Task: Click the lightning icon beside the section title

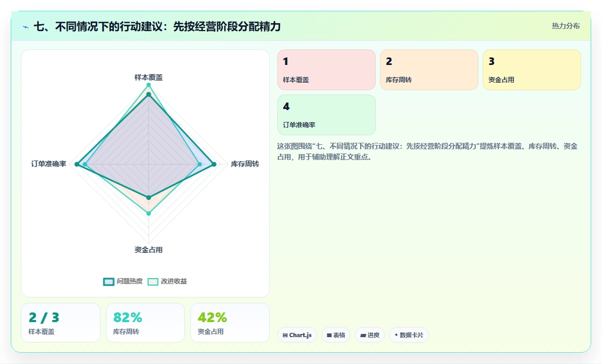Action: click(26, 27)
